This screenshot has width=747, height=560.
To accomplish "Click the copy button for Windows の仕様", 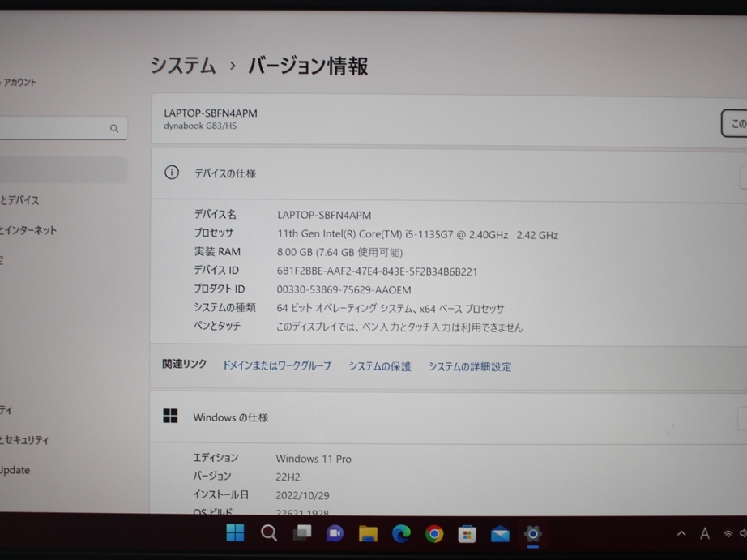I will (743, 419).
